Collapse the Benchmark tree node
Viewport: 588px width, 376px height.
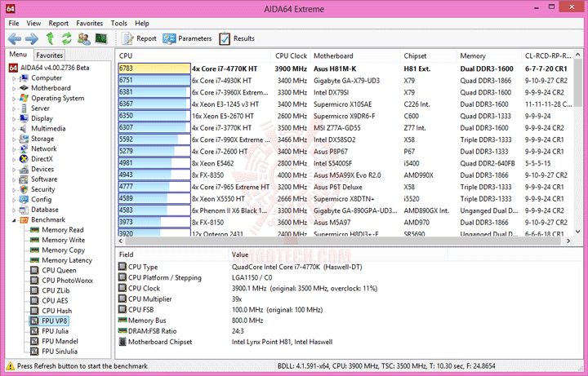[x=14, y=220]
